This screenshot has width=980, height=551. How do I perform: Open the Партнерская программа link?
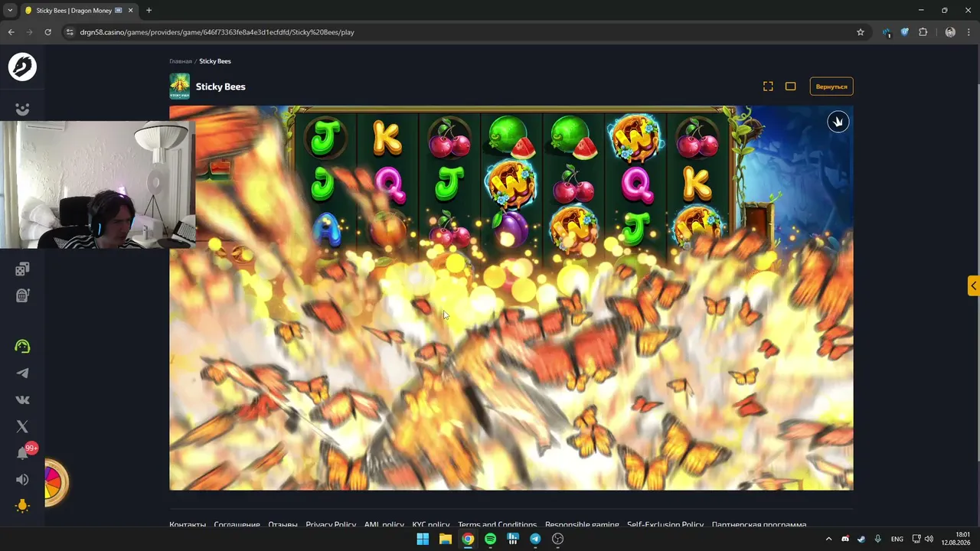(759, 524)
